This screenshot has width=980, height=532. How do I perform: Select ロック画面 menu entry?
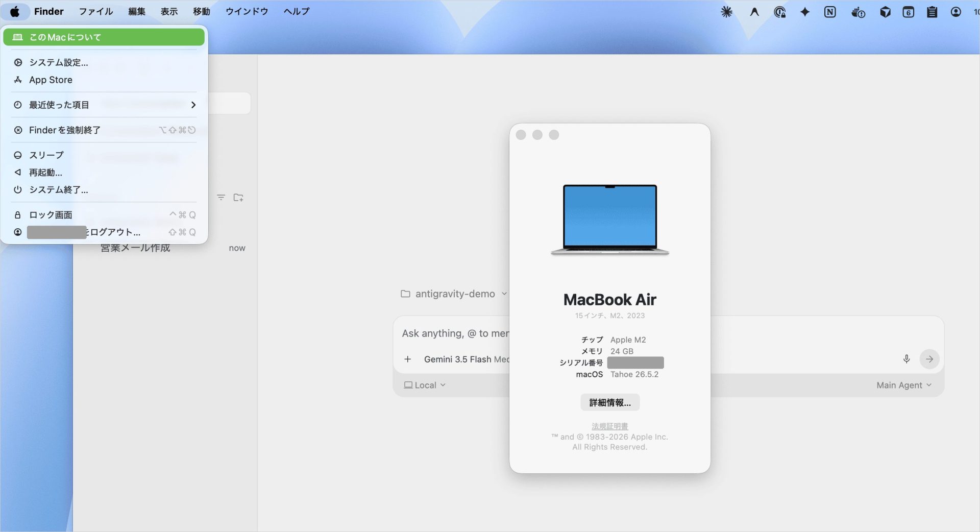click(x=104, y=215)
